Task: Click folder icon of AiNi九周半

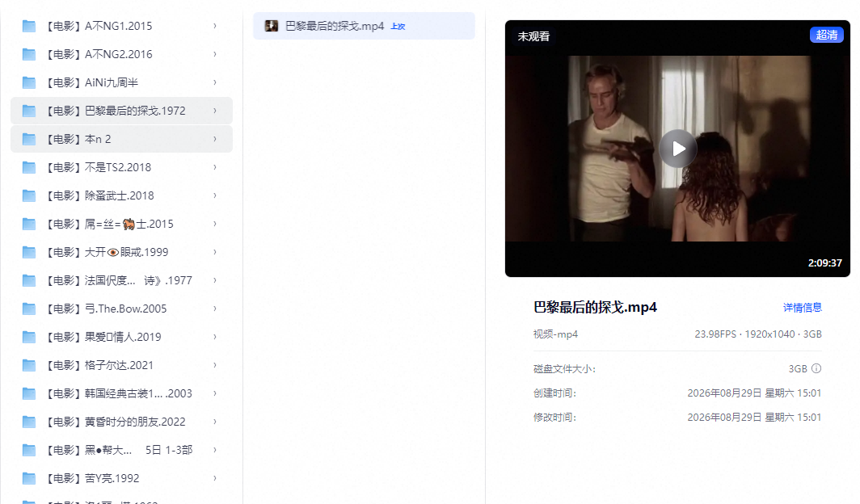Action: tap(28, 82)
